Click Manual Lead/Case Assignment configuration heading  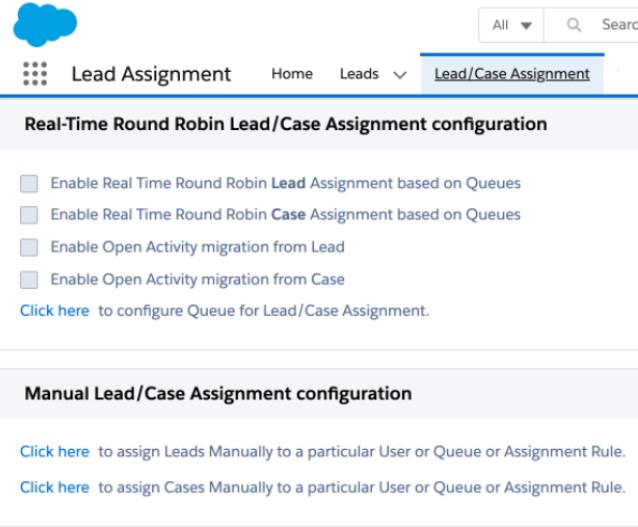[x=218, y=394]
